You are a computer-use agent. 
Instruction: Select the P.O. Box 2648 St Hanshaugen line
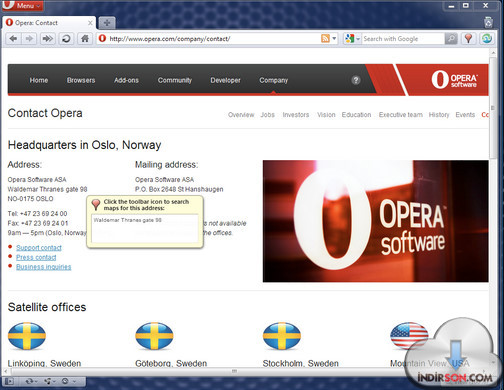179,189
